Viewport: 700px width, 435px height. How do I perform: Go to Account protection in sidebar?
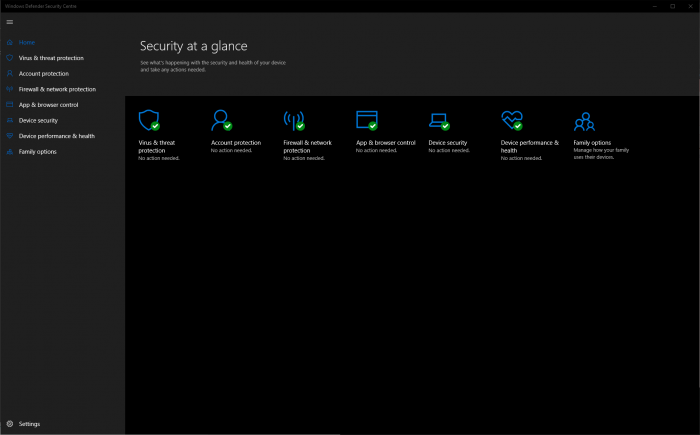tap(44, 74)
